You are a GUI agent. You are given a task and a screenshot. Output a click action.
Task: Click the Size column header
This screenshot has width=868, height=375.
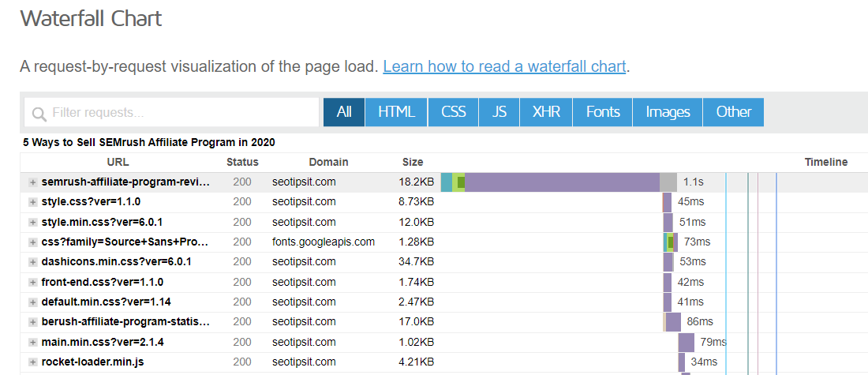413,162
